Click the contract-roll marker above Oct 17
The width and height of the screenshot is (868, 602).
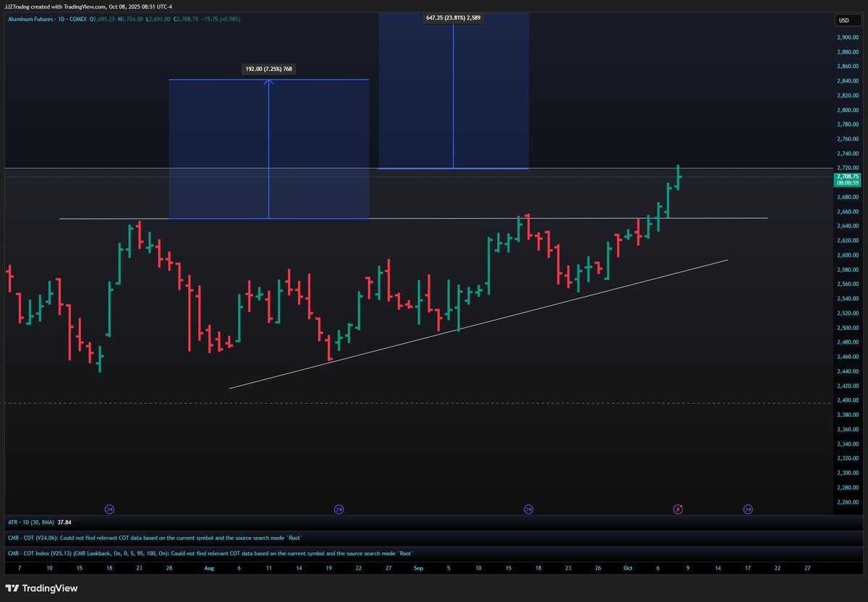(748, 509)
